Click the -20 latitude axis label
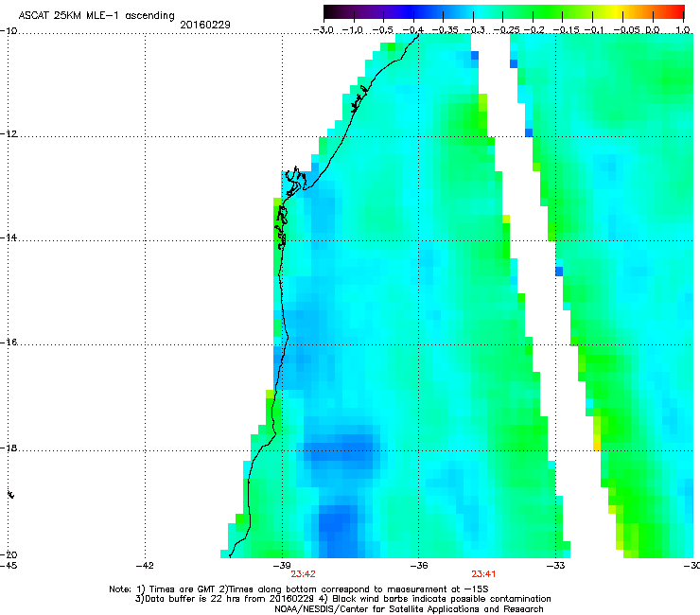The width and height of the screenshot is (700, 615). [8, 554]
